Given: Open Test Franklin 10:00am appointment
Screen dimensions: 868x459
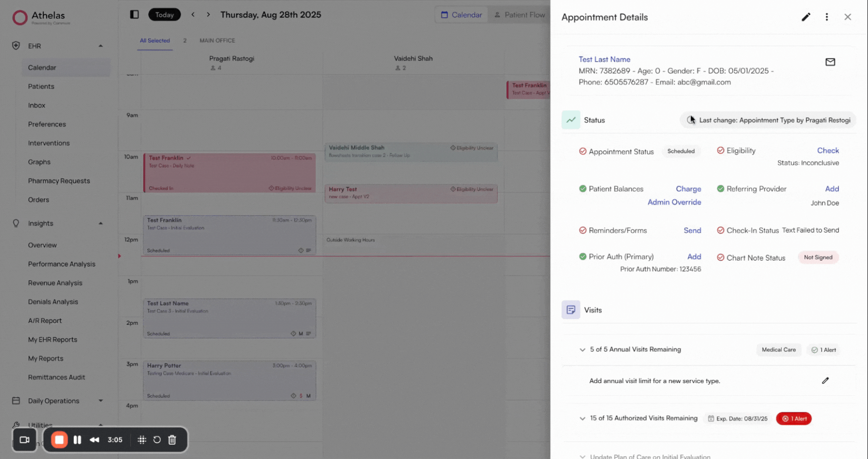Looking at the screenshot, I should point(229,173).
